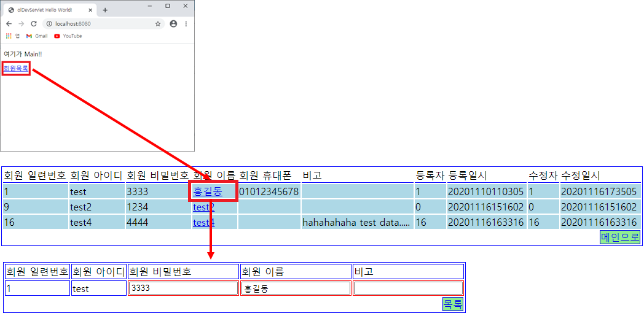Viewport: 644px width, 316px height.
Task: Open the YouTube bookmark
Action: click(x=68, y=36)
